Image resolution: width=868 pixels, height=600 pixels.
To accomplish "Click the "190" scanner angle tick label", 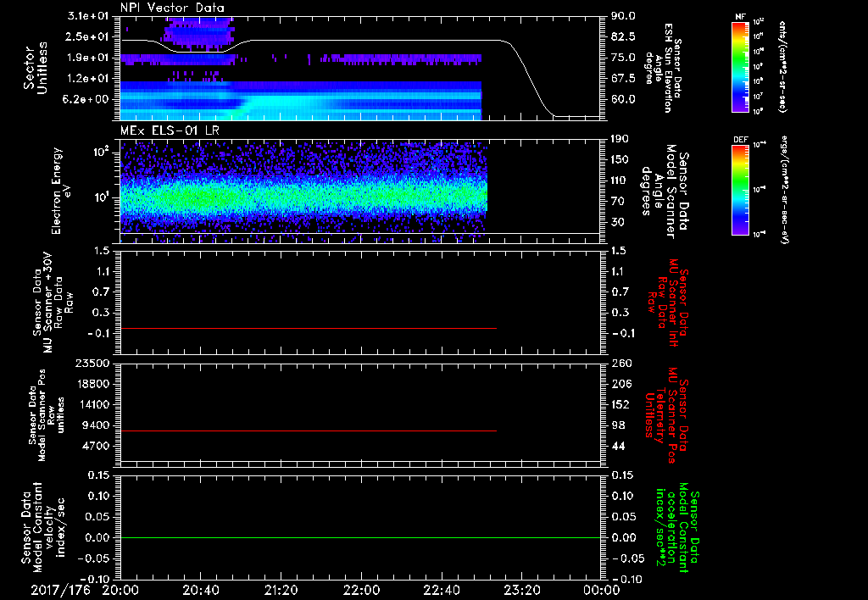I will point(620,139).
